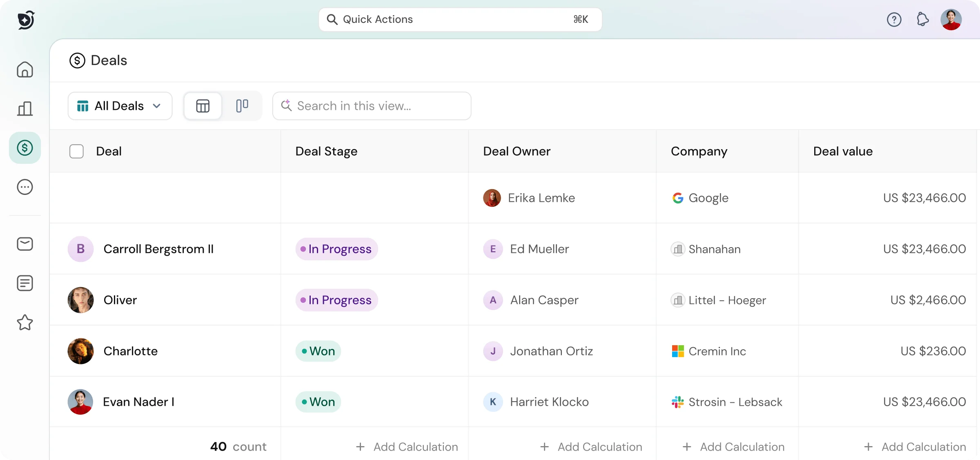Sort by the Deal Stage column header

tap(326, 152)
